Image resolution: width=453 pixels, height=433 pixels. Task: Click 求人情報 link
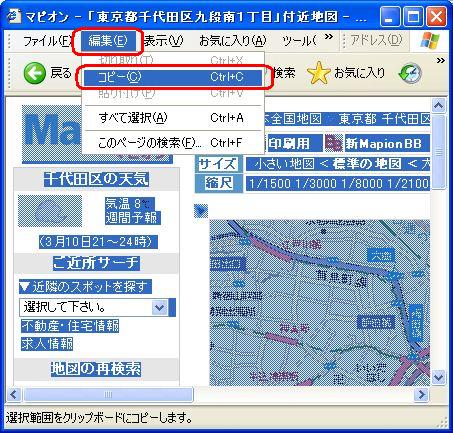pos(47,344)
